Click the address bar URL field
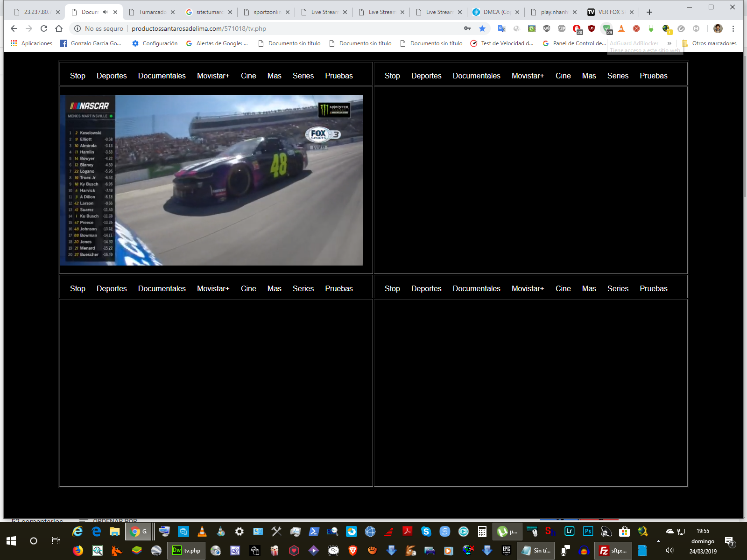Image resolution: width=747 pixels, height=560 pixels. pyautogui.click(x=280, y=28)
